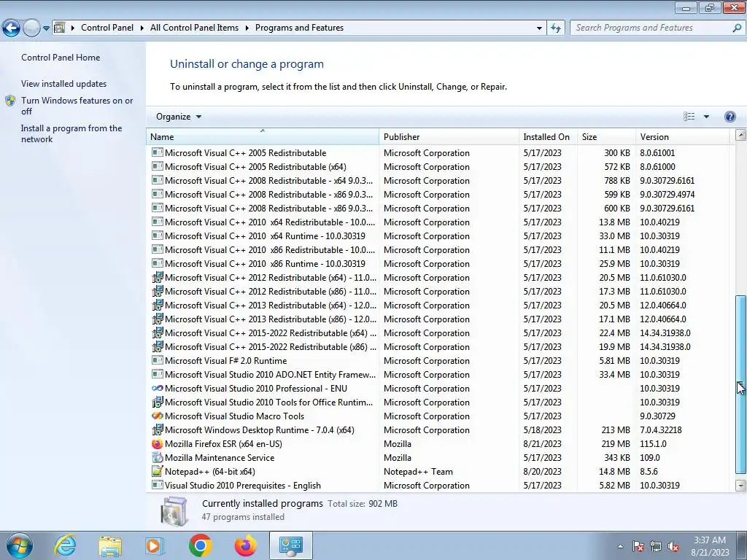The image size is (747, 560).
Task: Click the icon of Visual C++ 2015-2022 Redistributable (x64)
Action: [158, 332]
